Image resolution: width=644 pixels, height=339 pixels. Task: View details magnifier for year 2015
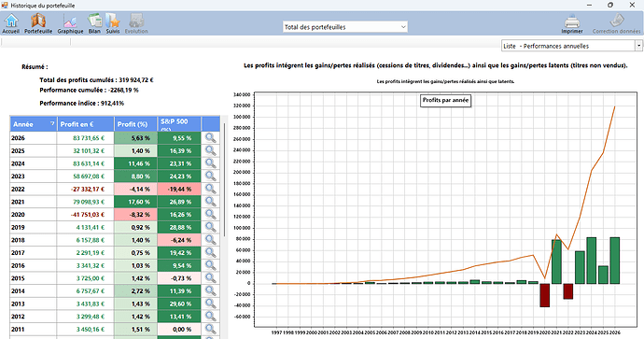(211, 278)
